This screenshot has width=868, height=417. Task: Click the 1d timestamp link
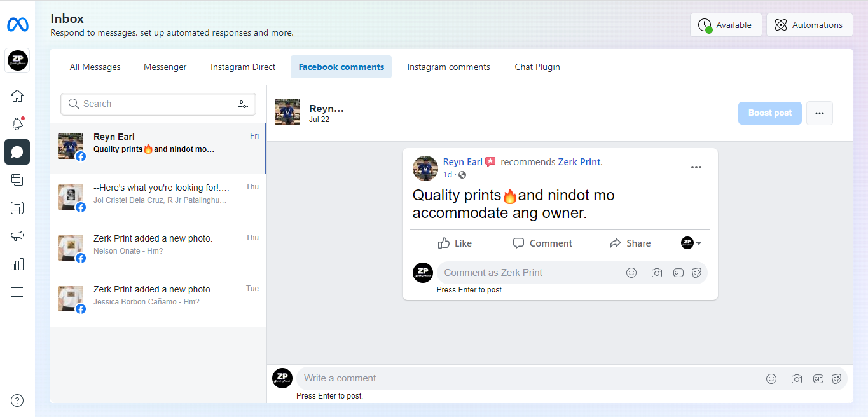(x=448, y=175)
